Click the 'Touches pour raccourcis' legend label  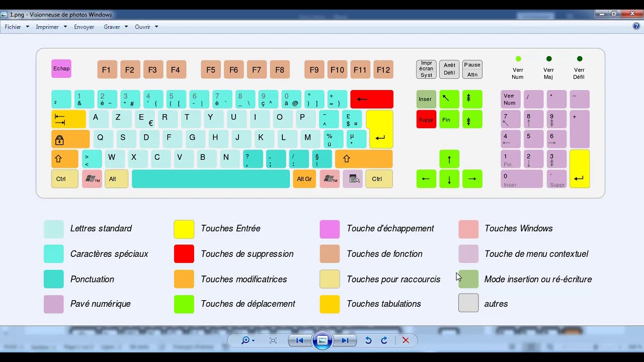[393, 279]
